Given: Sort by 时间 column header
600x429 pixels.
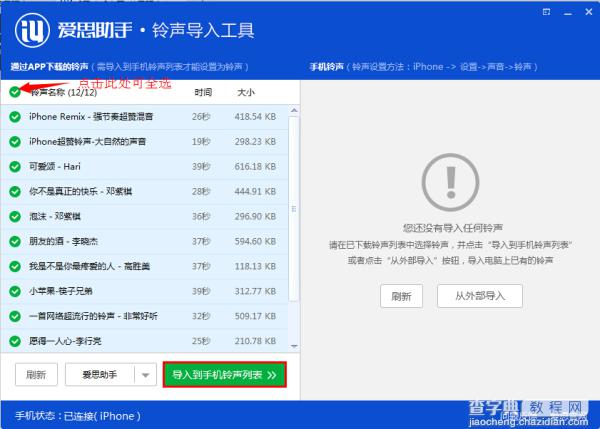Looking at the screenshot, I should click(x=203, y=92).
